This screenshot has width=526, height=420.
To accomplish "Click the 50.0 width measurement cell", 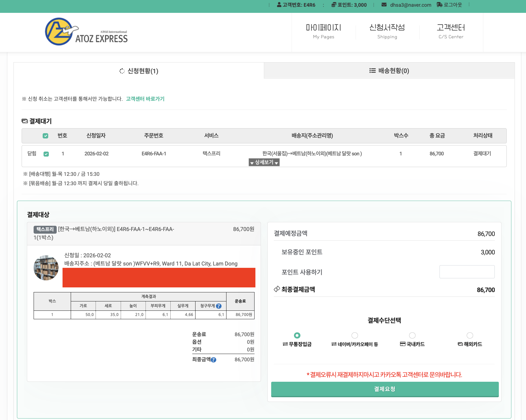I will pos(84,315).
